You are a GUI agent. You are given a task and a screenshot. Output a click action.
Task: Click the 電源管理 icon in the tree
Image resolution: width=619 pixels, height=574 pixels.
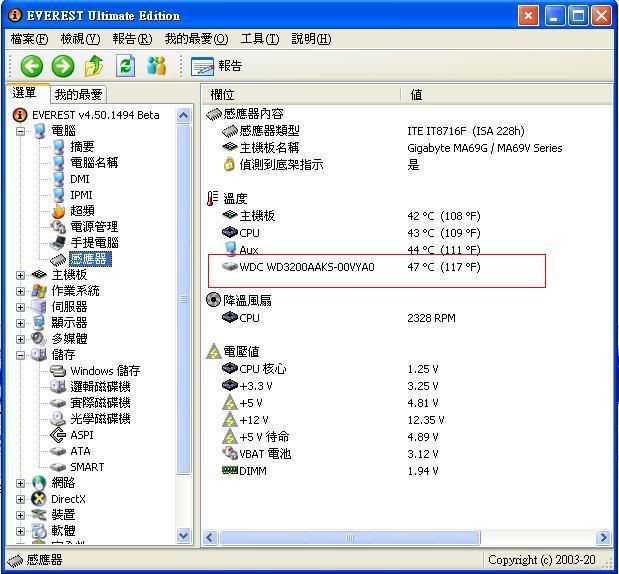pos(58,227)
